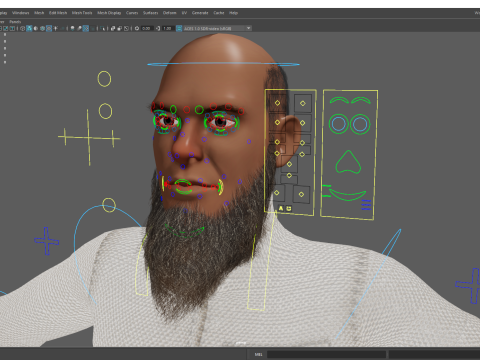Viewport: 480px width, 360px height.
Task: Select the blue triple-line control in face panel
Action: tap(366, 205)
